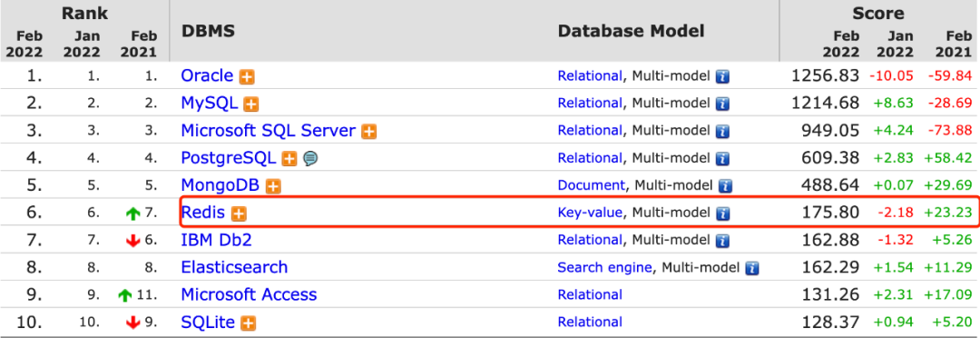Select SQLite score value 128.37
Viewport: 980px width, 338px height.
(x=831, y=323)
